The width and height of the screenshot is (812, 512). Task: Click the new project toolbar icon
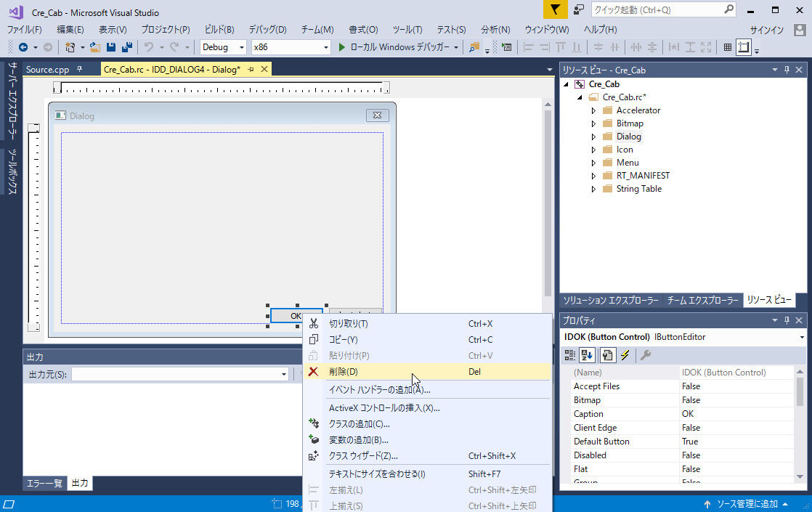pos(70,47)
